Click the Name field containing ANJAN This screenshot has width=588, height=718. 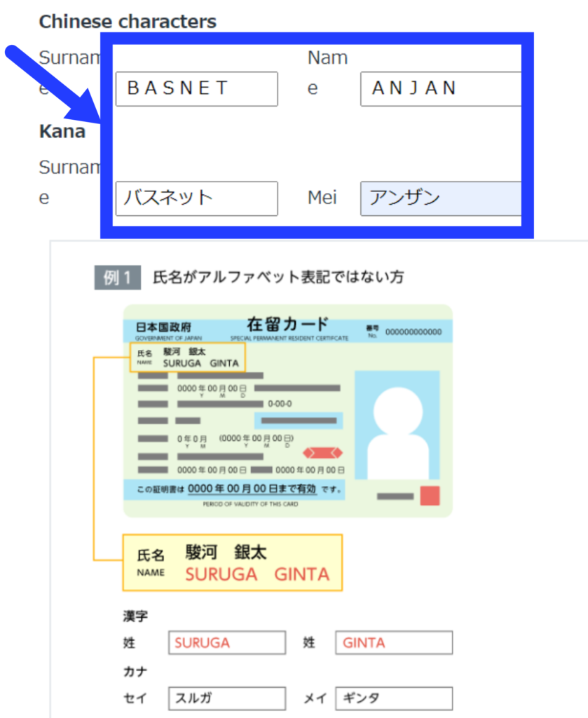[x=440, y=89]
